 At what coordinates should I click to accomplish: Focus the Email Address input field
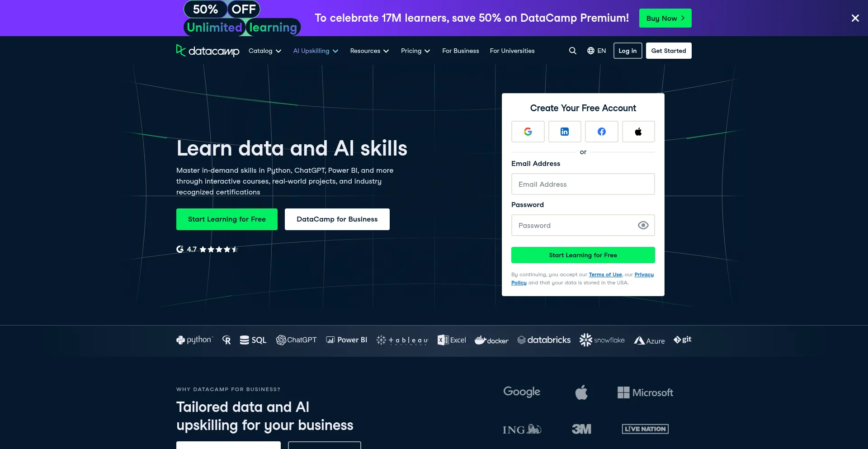coord(583,184)
